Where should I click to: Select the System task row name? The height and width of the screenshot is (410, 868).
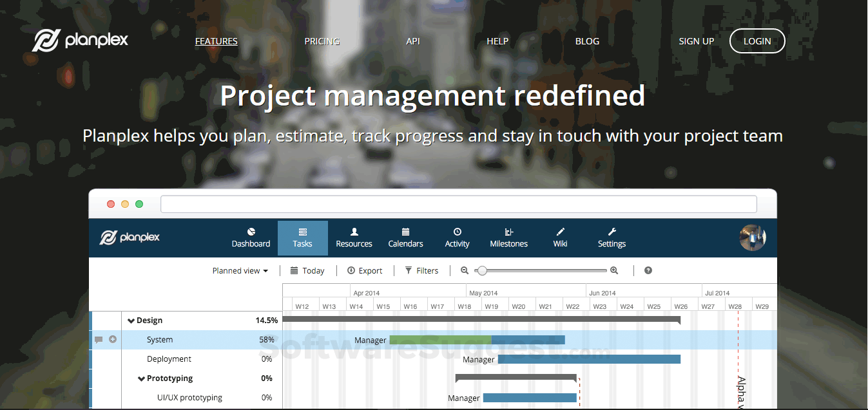(160, 340)
